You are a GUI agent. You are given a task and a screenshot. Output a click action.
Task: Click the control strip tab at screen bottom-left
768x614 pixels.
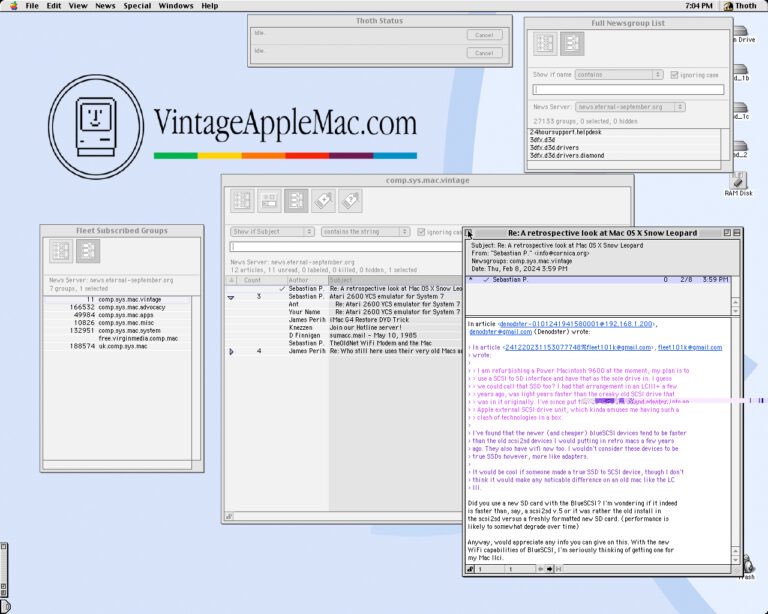pos(5,607)
